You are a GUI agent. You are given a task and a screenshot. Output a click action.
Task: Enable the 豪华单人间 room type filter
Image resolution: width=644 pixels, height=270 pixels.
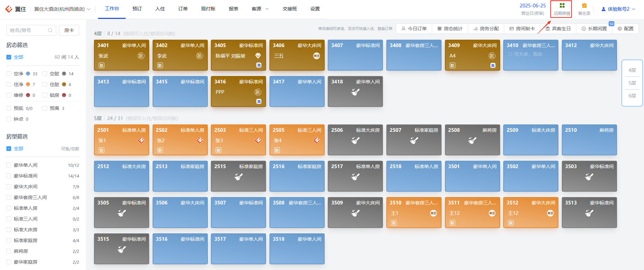tap(9, 165)
